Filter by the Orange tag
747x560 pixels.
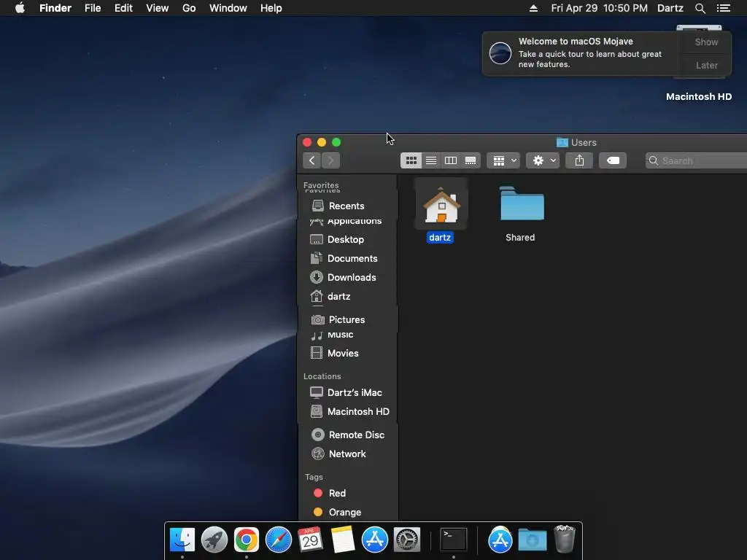pyautogui.click(x=344, y=513)
